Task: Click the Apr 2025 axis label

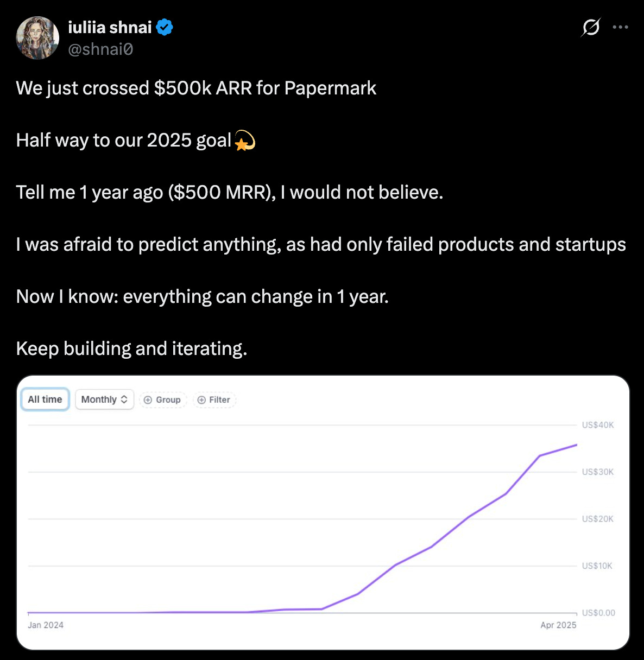Action: pos(558,625)
